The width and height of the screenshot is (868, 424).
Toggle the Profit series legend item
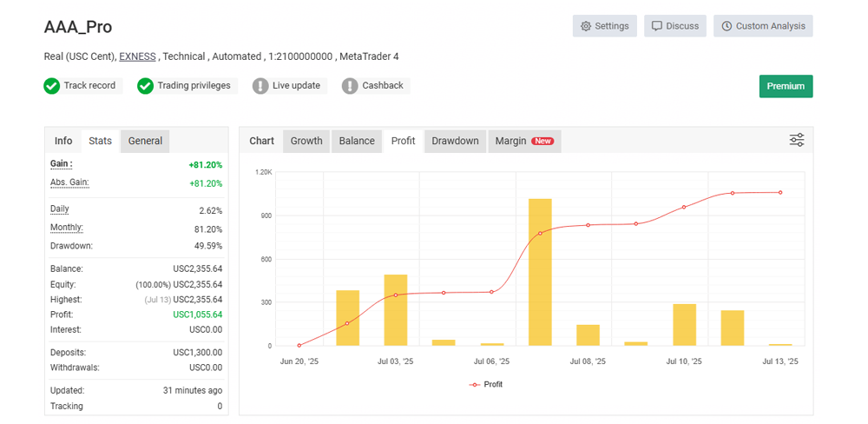tap(486, 384)
